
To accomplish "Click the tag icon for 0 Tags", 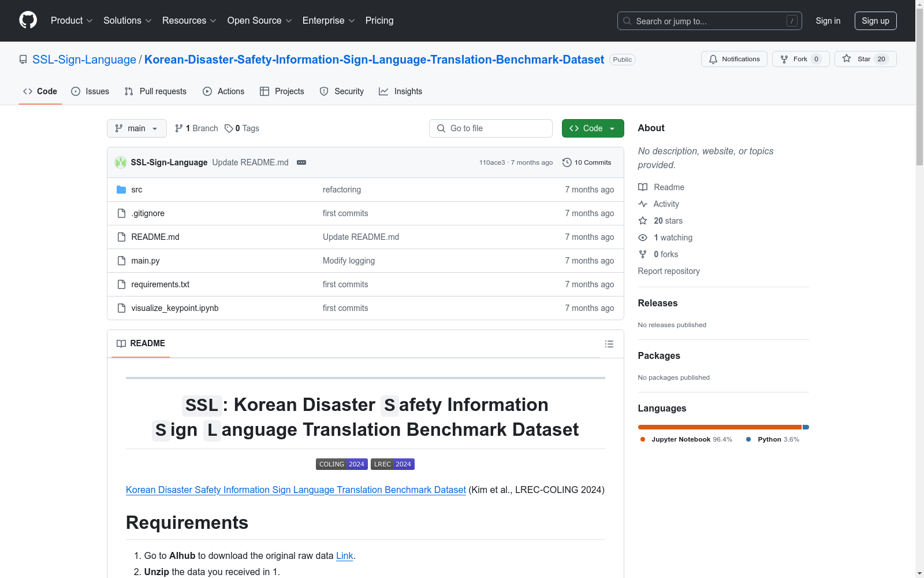I will [x=229, y=128].
